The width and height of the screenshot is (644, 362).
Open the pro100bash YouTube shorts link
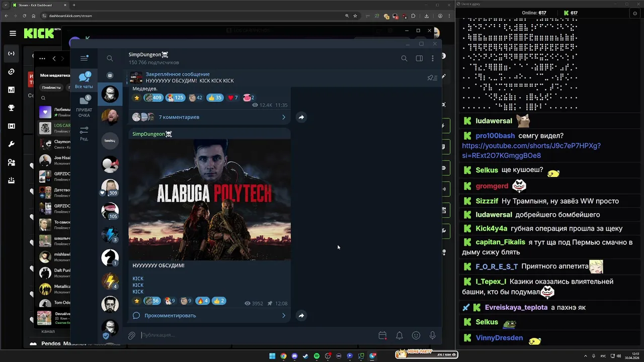tap(531, 151)
